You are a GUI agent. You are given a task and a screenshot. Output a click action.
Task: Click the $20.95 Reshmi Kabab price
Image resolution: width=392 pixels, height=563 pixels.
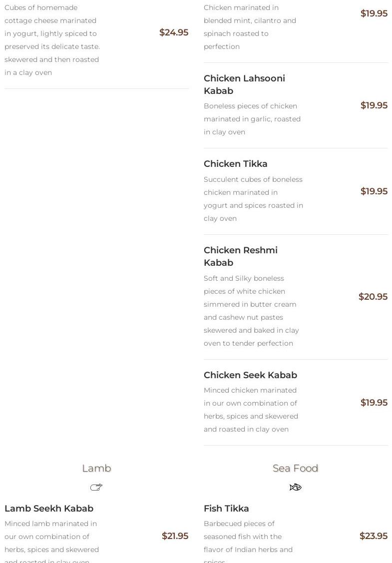coord(373,297)
